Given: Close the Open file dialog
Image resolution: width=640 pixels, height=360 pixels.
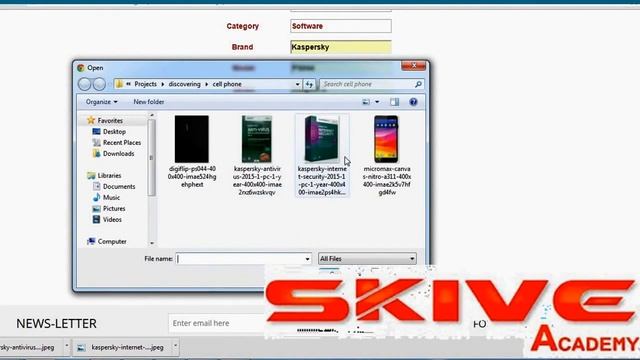Looking at the screenshot, I should [x=413, y=66].
